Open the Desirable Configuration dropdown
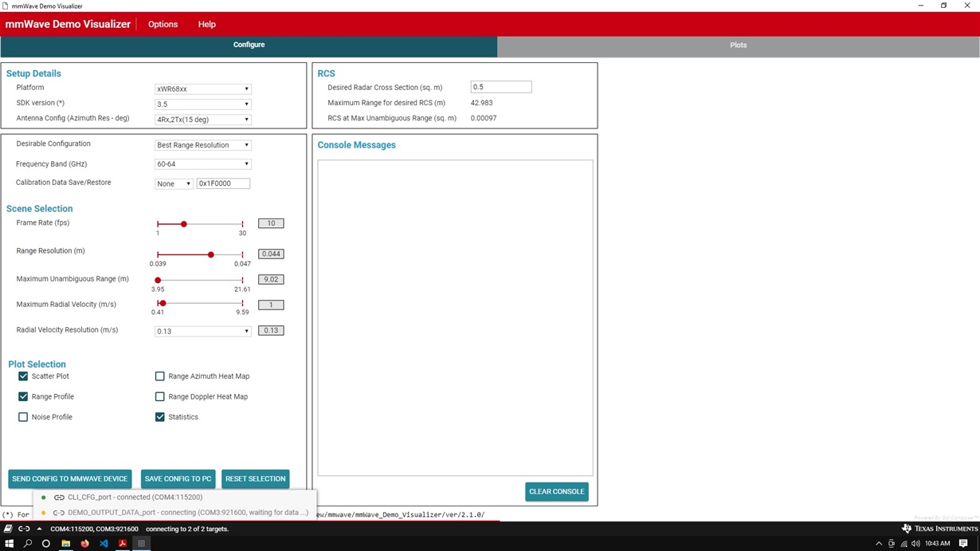The height and width of the screenshot is (551, 980). pyautogui.click(x=203, y=145)
